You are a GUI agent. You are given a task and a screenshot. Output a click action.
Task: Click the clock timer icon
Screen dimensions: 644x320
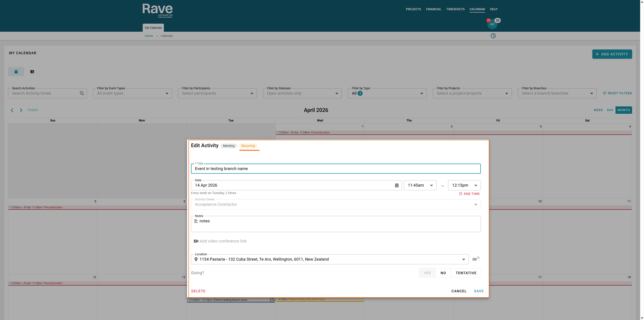click(x=493, y=36)
